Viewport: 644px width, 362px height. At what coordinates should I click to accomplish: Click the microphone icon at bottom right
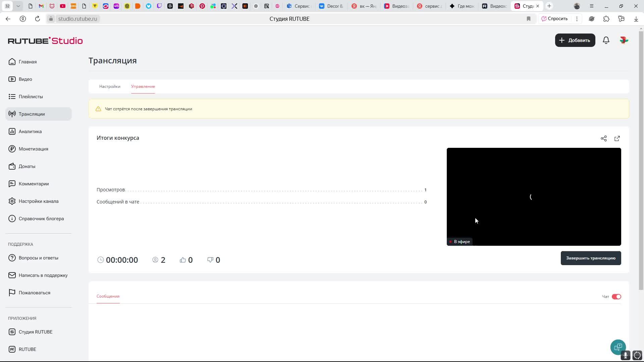click(625, 355)
